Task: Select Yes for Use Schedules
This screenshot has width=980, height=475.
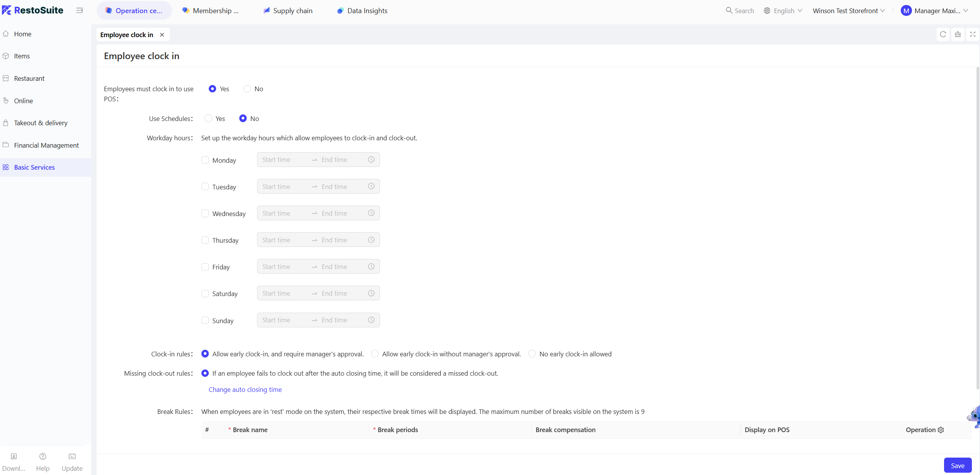Action: point(208,119)
